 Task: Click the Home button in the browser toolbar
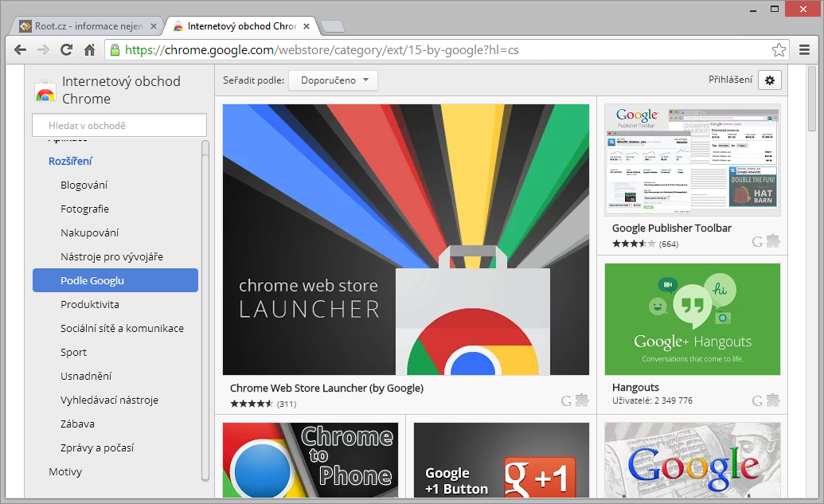tap(89, 49)
